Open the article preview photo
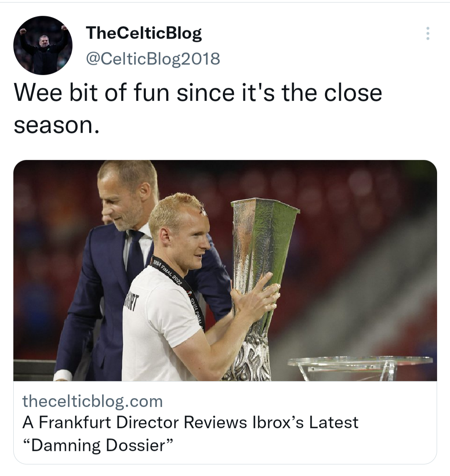450x476 pixels. click(x=225, y=270)
